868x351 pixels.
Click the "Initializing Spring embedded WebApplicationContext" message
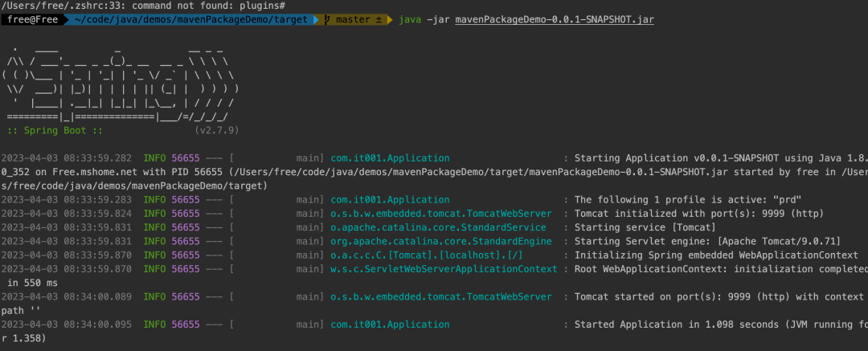[x=717, y=255]
